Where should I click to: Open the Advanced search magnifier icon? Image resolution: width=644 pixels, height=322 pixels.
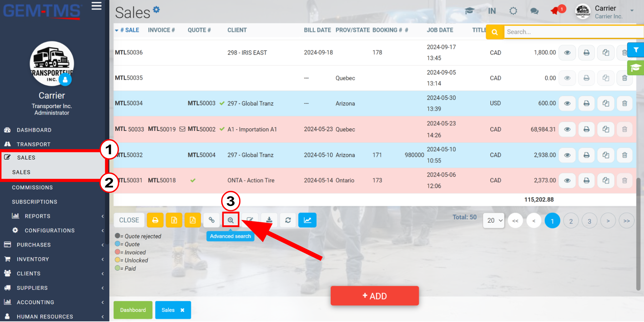tap(231, 220)
